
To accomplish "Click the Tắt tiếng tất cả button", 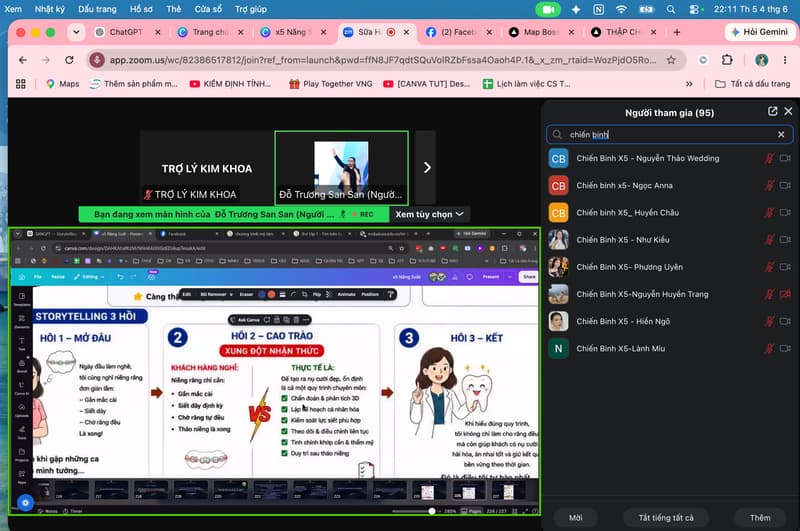I will pos(666,518).
